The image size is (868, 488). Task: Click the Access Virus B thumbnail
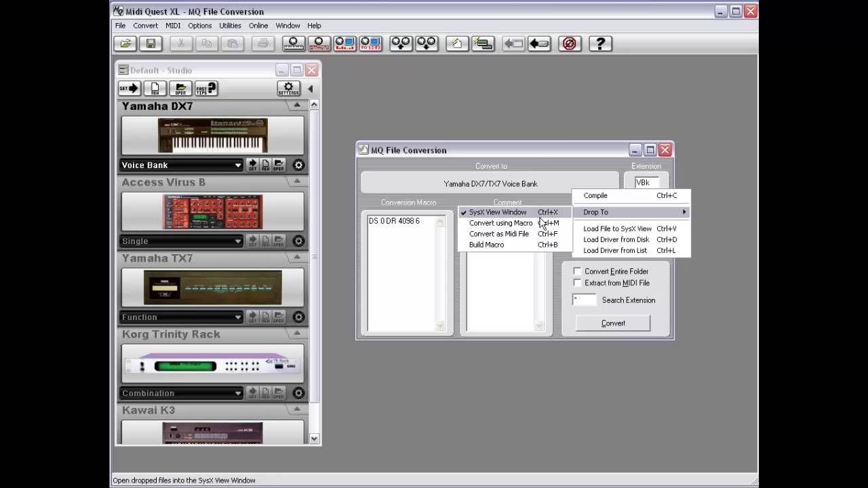213,211
